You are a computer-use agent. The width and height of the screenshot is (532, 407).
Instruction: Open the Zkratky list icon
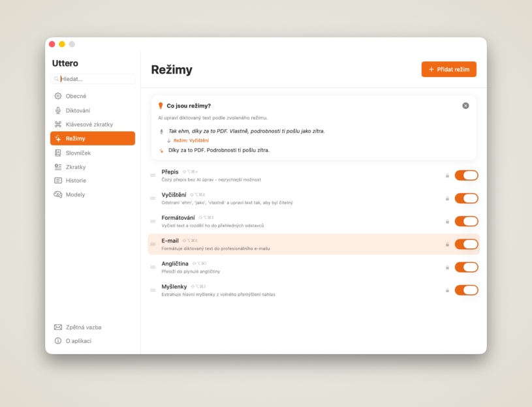click(x=58, y=167)
